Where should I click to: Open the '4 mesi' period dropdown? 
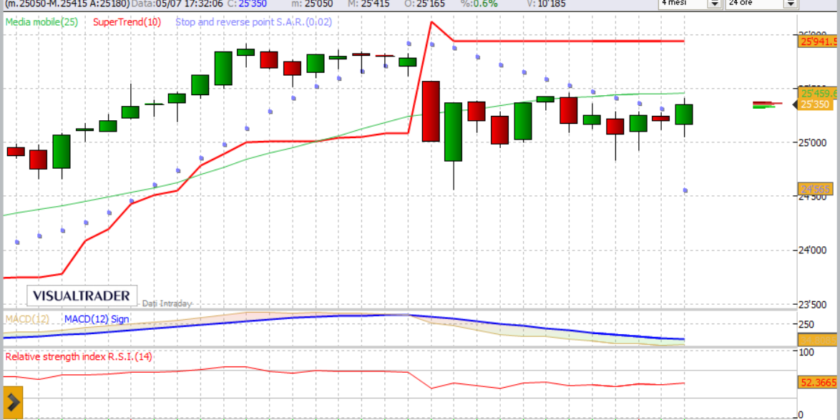click(x=714, y=3)
